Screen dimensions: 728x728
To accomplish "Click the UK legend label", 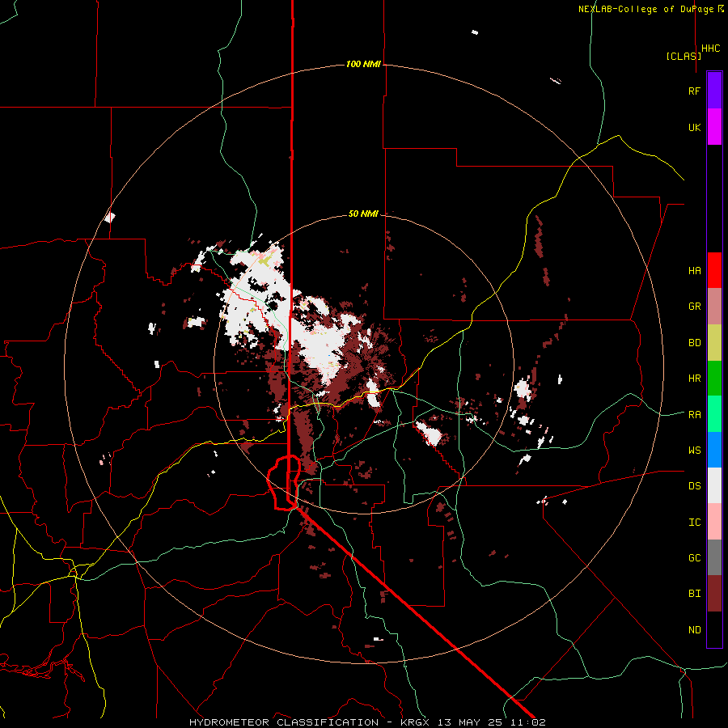I will [x=694, y=127].
